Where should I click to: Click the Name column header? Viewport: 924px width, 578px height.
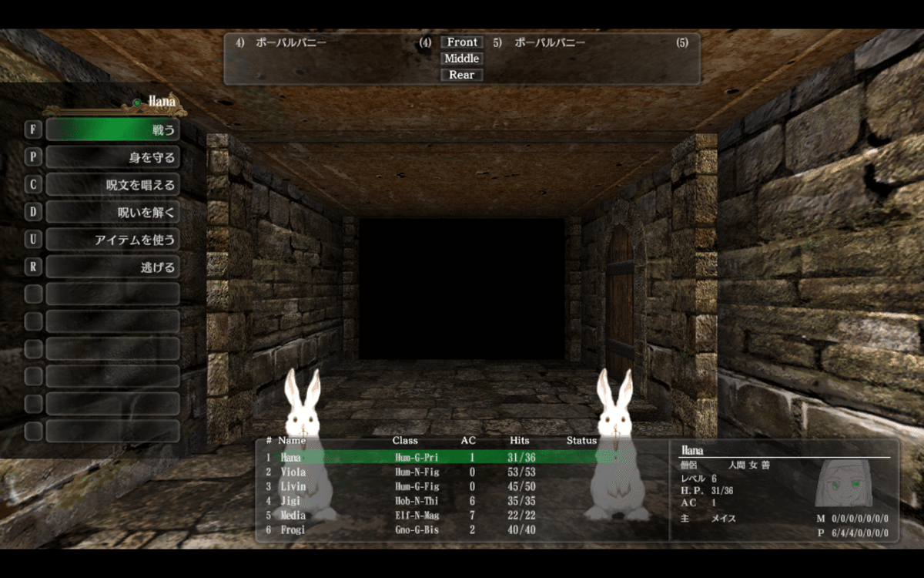click(x=292, y=441)
